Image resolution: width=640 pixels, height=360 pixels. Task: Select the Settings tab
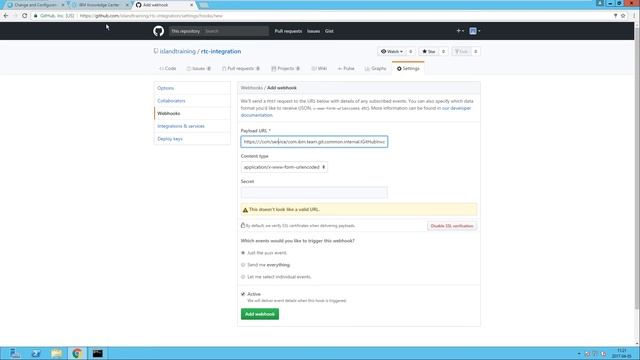pyautogui.click(x=408, y=69)
